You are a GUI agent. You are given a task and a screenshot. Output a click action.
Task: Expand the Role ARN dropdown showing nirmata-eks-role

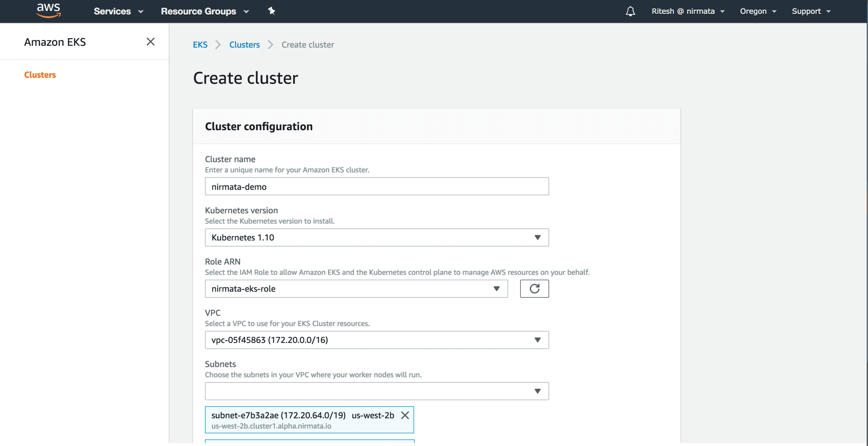tap(356, 289)
